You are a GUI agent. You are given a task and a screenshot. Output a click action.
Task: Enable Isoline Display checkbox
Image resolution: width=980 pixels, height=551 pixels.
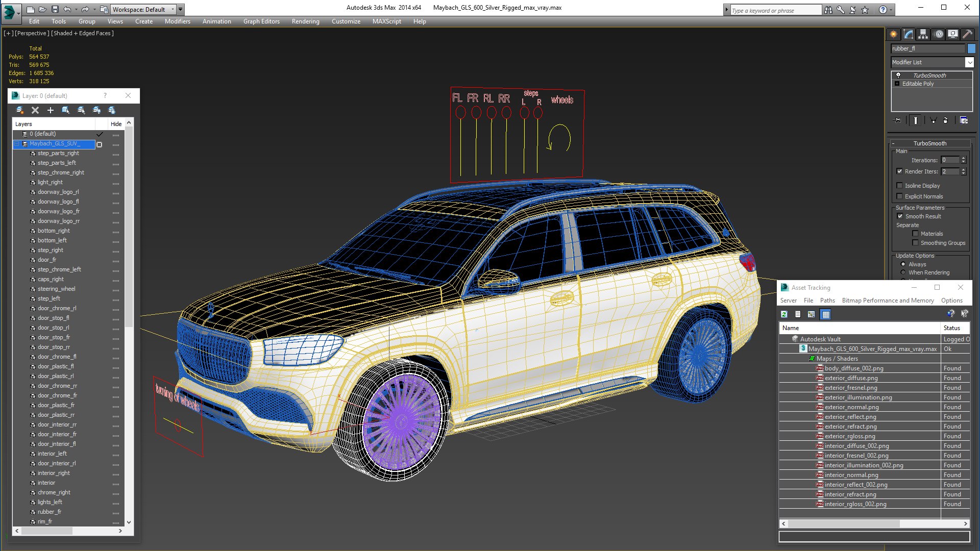[899, 186]
